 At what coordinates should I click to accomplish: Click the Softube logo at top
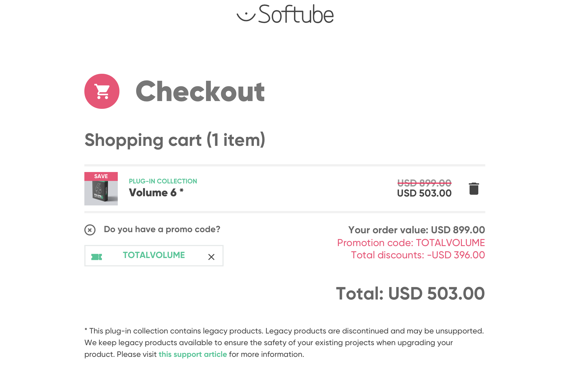click(285, 14)
